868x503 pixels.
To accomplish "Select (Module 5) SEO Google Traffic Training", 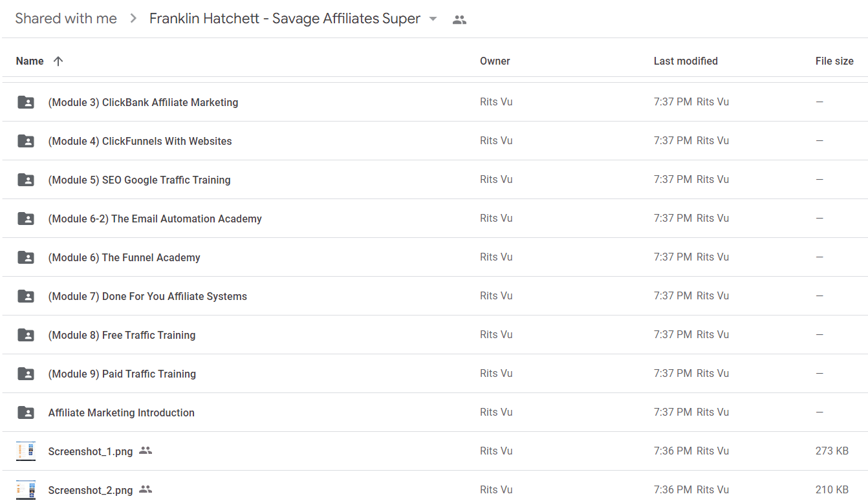I will (x=139, y=180).
